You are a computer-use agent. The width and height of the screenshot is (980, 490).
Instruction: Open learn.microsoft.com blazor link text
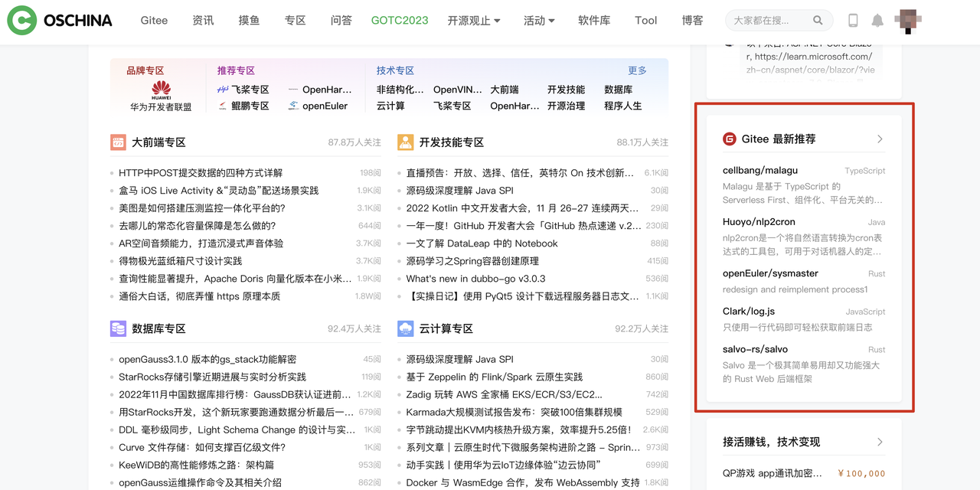click(811, 63)
